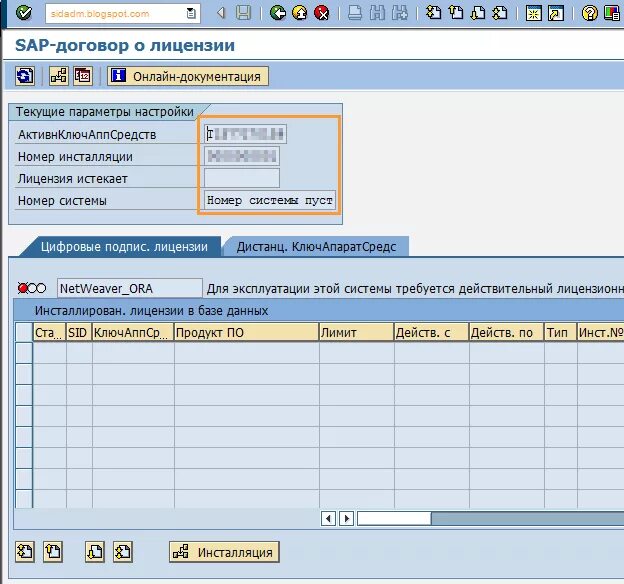The width and height of the screenshot is (624, 584).
Task: Click the last page icon below the table
Action: coord(123,552)
